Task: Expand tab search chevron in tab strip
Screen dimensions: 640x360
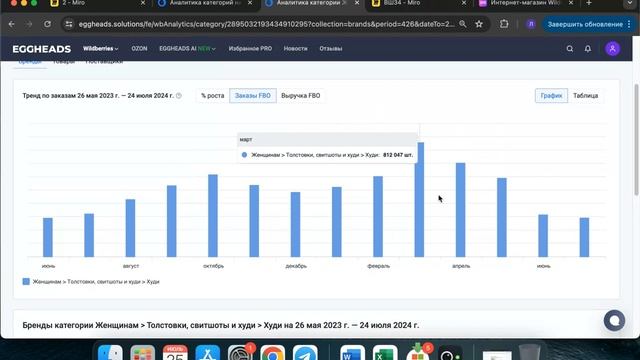Action: (630, 3)
